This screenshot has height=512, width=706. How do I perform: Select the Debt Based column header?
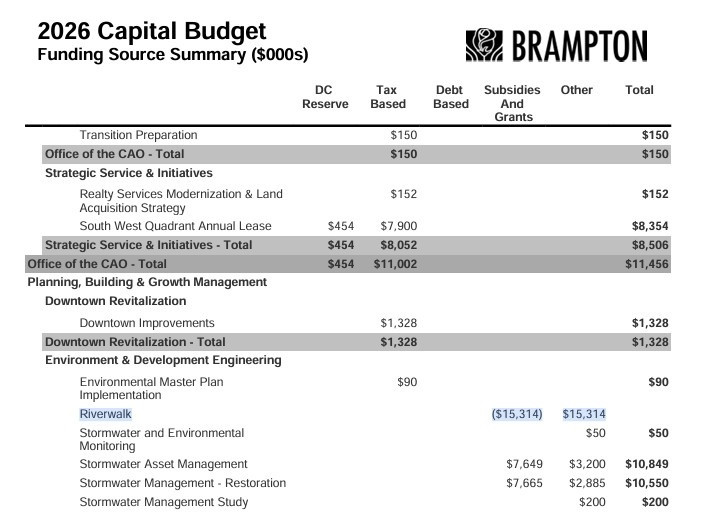point(450,97)
